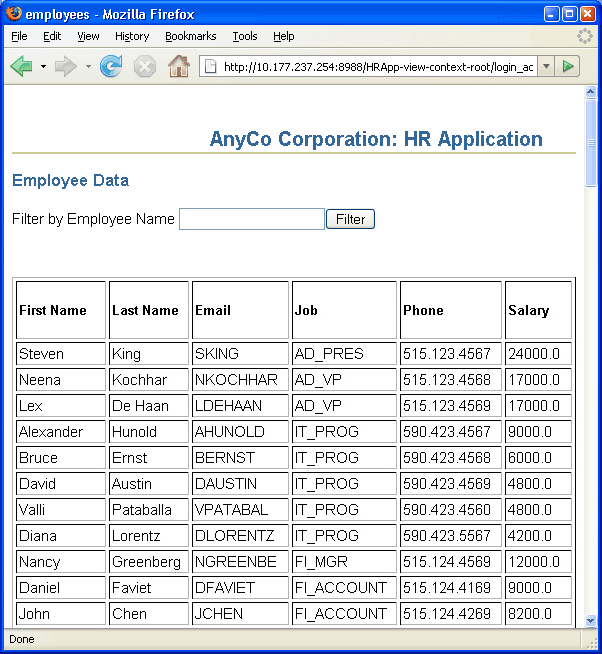This screenshot has width=602, height=654.
Task: Click the Stop loading icon
Action: coord(145,66)
